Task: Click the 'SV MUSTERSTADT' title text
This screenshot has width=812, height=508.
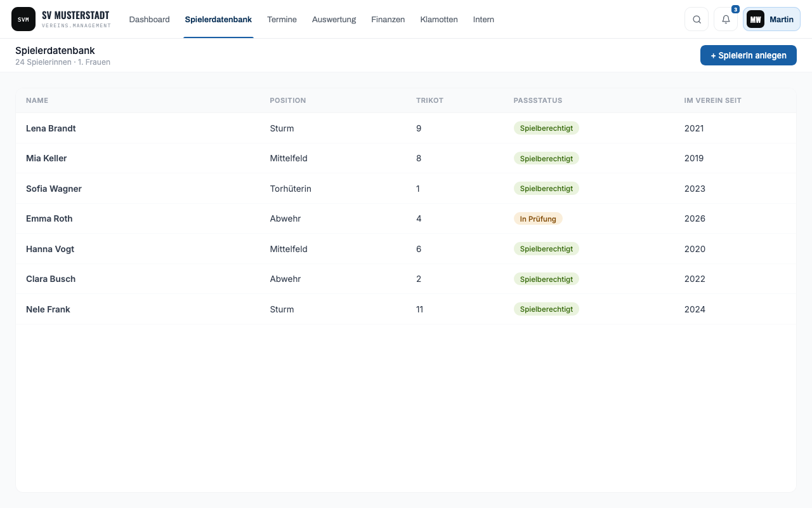Action: [x=75, y=15]
